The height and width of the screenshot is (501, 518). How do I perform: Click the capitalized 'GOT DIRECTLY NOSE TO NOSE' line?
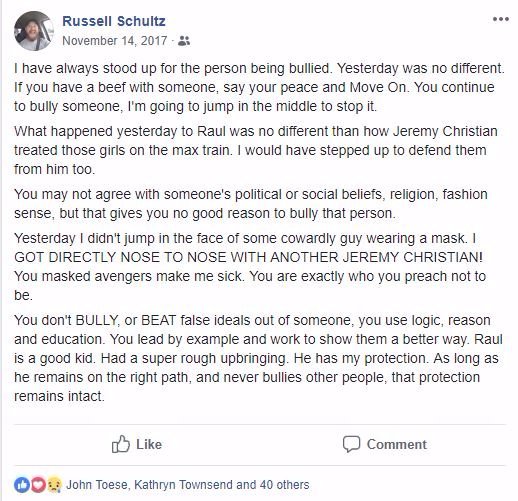tap(248, 257)
